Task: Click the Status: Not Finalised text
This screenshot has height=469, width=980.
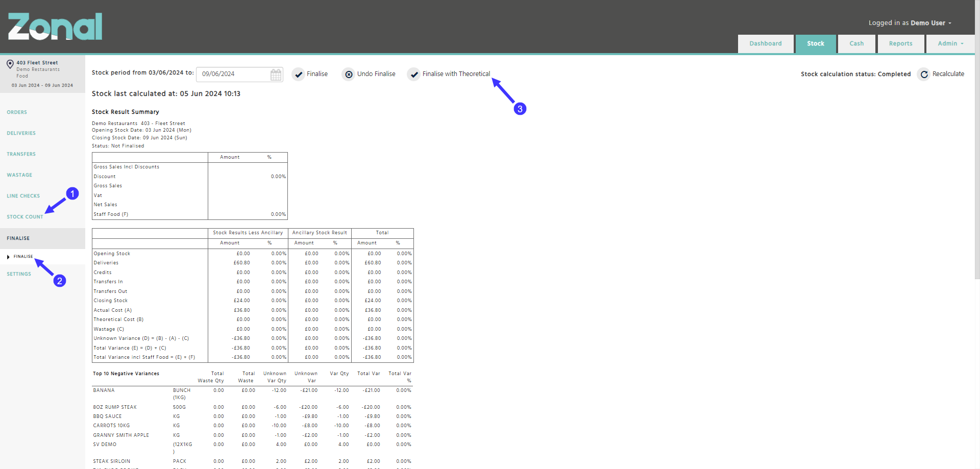Action: pos(118,146)
